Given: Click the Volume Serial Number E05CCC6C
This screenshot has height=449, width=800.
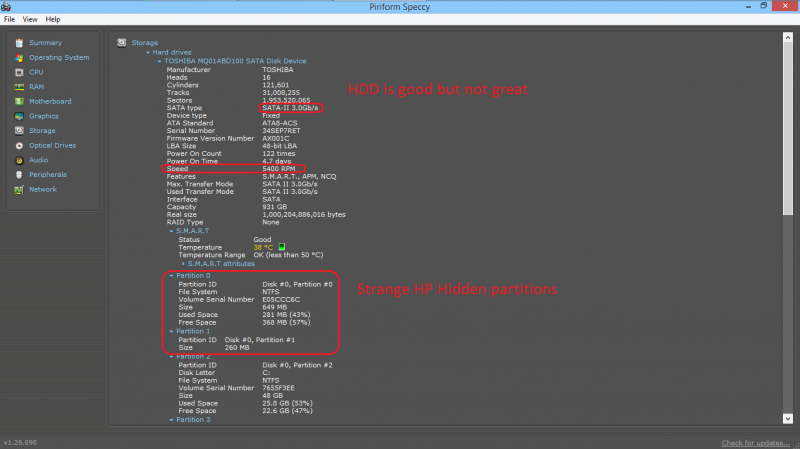Looking at the screenshot, I should pos(281,300).
